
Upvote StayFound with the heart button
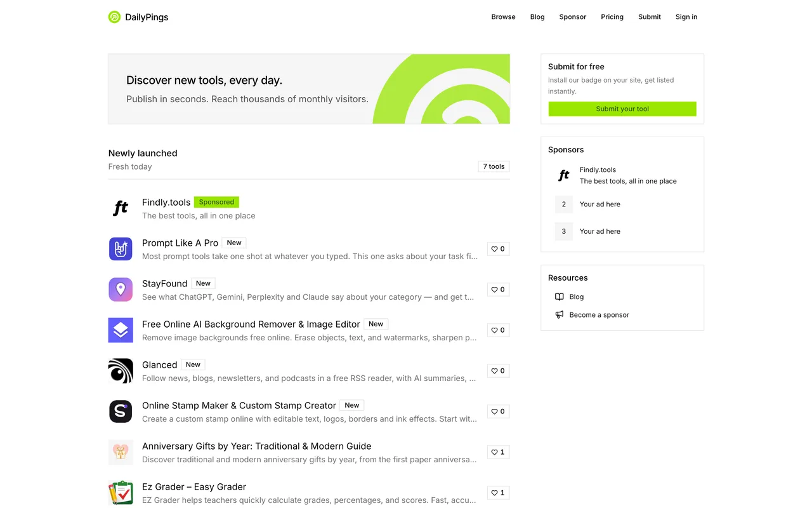pyautogui.click(x=498, y=290)
